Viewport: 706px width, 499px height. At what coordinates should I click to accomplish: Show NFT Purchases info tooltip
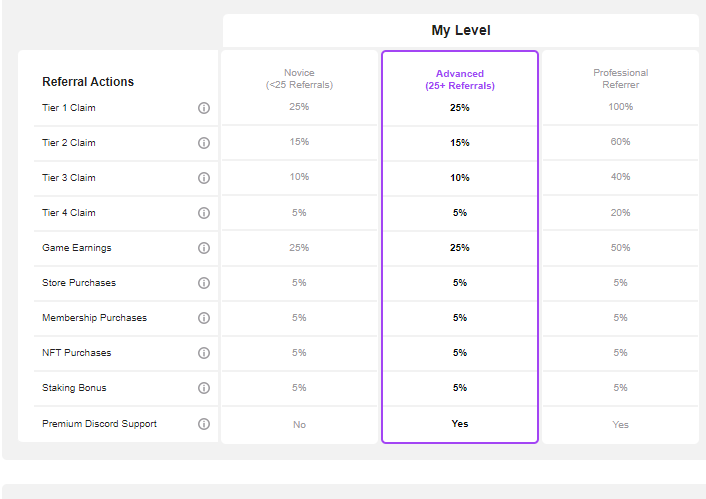[204, 353]
